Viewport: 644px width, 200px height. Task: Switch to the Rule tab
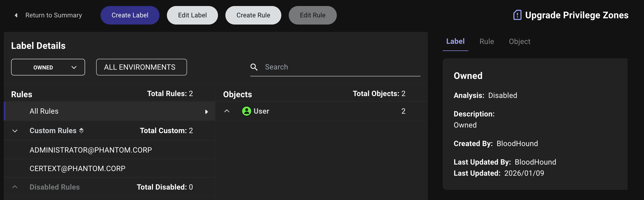coord(486,42)
